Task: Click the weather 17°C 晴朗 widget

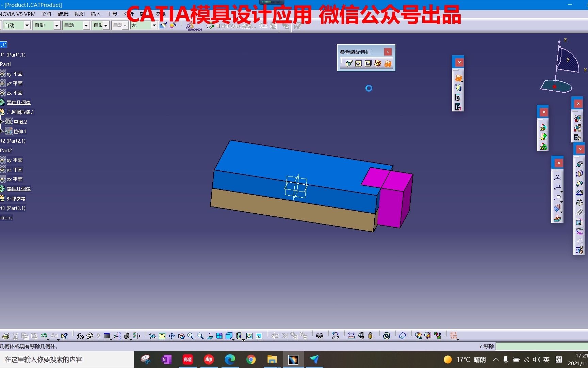Action: (x=465, y=359)
